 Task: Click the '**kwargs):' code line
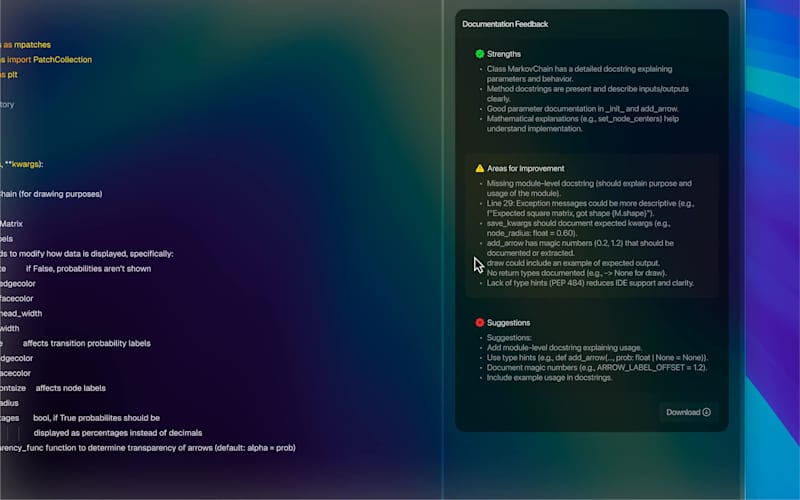click(22, 164)
